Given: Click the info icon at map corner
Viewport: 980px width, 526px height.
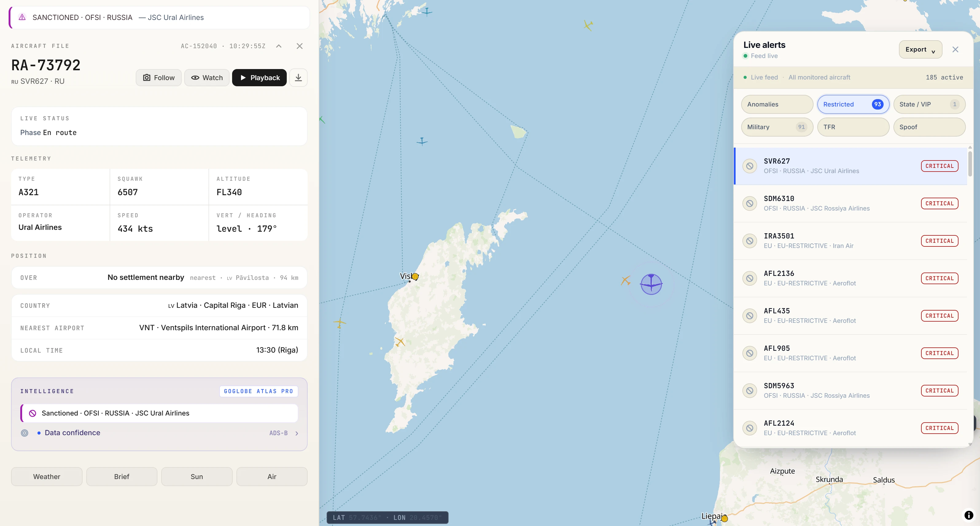Looking at the screenshot, I should coord(969,515).
